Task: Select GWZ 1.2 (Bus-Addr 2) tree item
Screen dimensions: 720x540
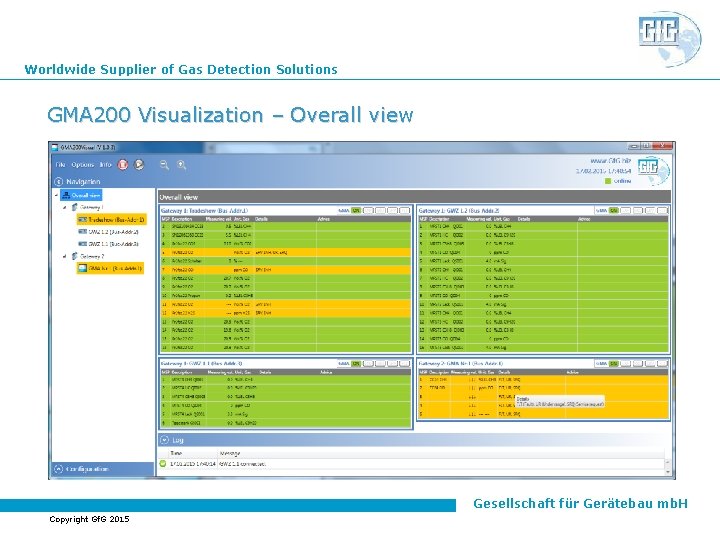Action: (113, 232)
